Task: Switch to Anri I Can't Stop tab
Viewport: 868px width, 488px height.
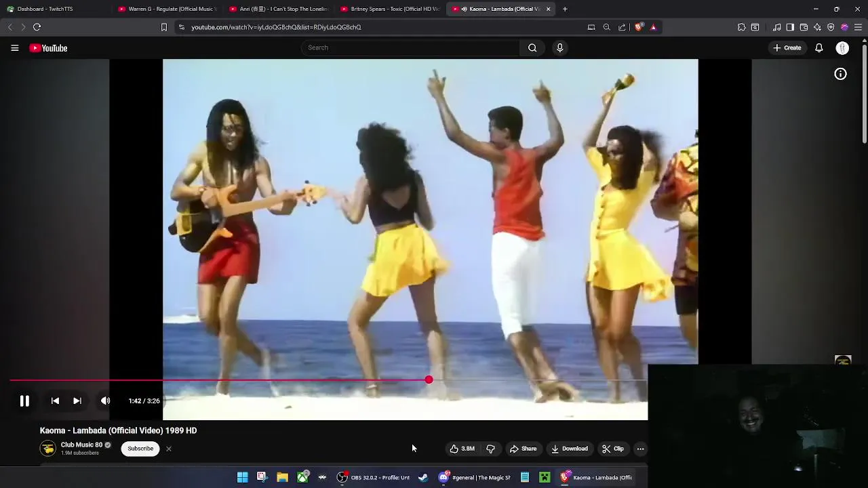Action: coord(279,9)
